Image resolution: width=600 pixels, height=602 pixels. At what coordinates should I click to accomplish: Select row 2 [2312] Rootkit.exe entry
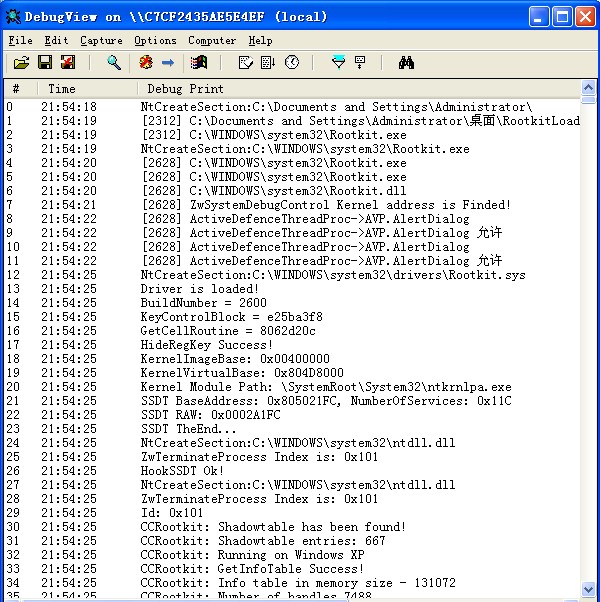(x=292, y=135)
